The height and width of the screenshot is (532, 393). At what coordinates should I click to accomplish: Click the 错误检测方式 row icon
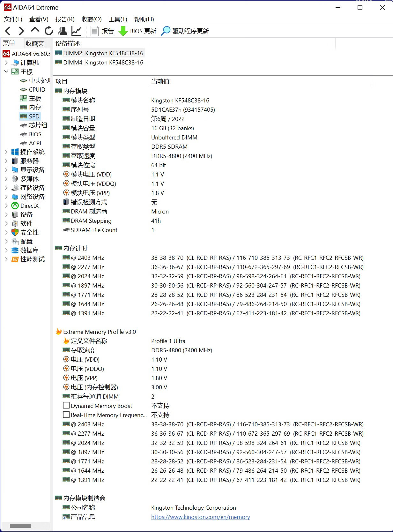[66, 202]
